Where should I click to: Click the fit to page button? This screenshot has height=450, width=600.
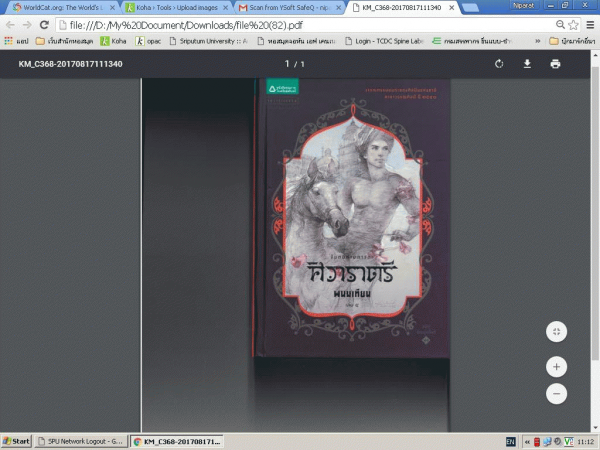tap(557, 331)
